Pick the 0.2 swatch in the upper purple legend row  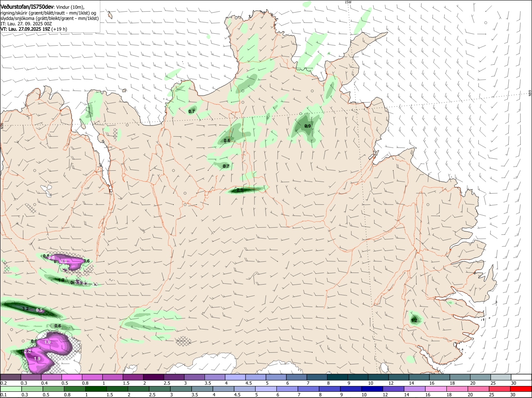[10, 377]
